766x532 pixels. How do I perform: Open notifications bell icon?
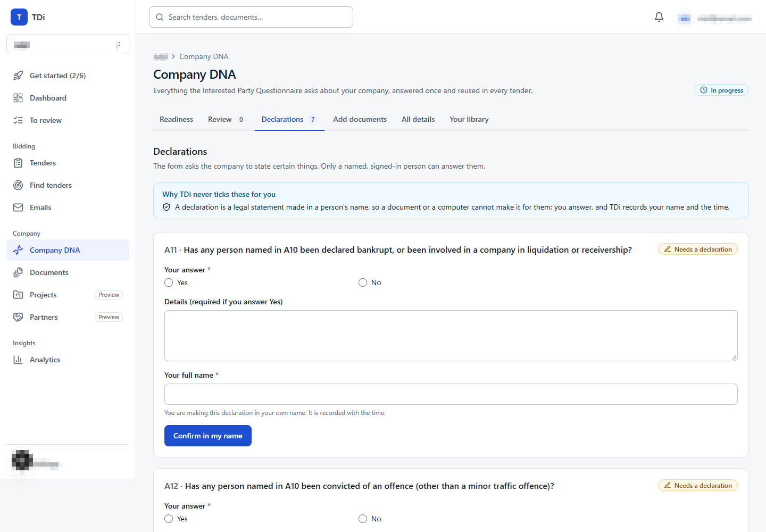[x=659, y=17]
